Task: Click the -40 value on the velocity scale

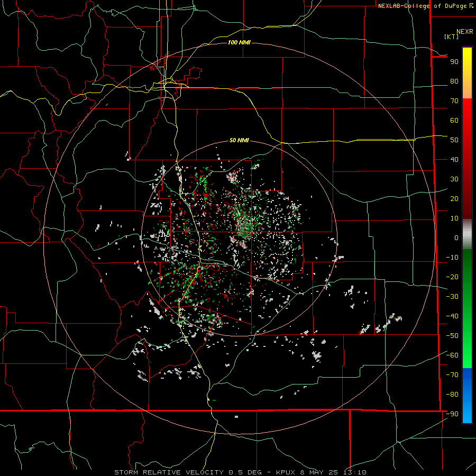Action: point(452,316)
